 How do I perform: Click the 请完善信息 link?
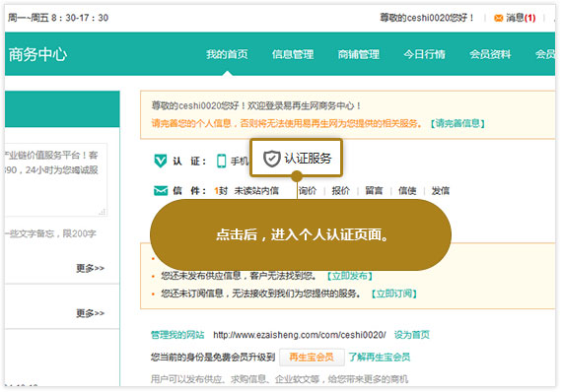(x=457, y=124)
